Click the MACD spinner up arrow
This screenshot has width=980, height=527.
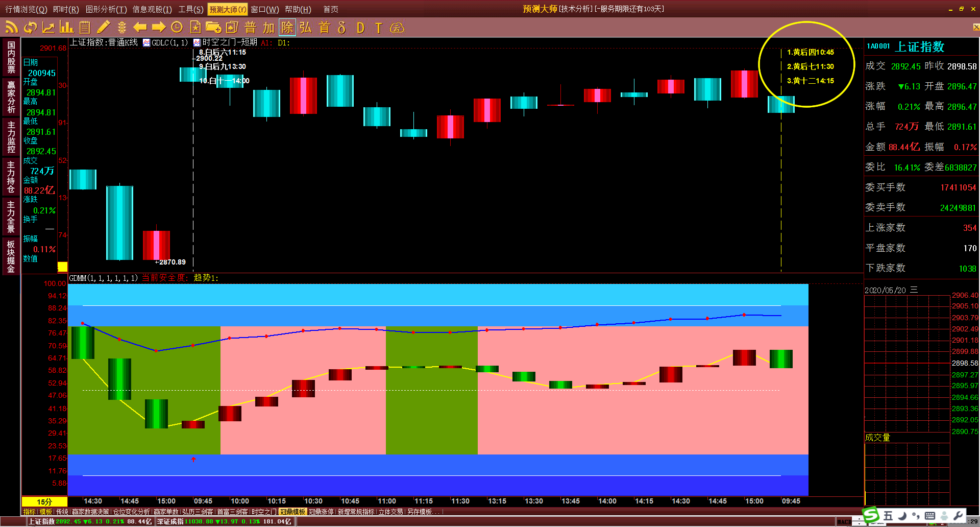(860, 519)
